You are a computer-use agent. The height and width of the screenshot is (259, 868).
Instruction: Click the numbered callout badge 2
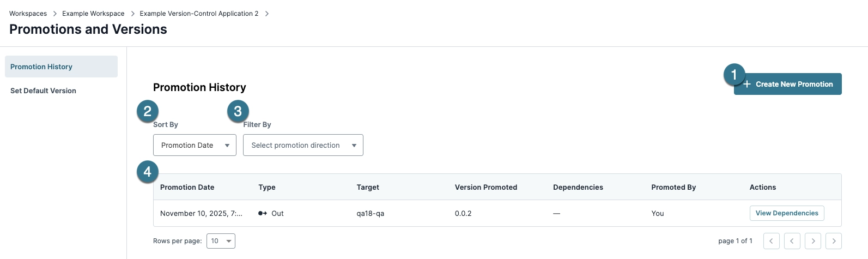click(x=147, y=111)
